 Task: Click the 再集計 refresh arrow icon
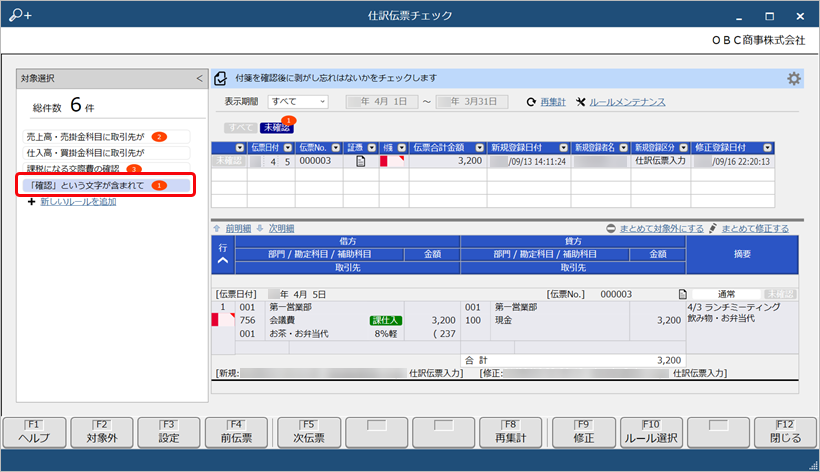(531, 102)
